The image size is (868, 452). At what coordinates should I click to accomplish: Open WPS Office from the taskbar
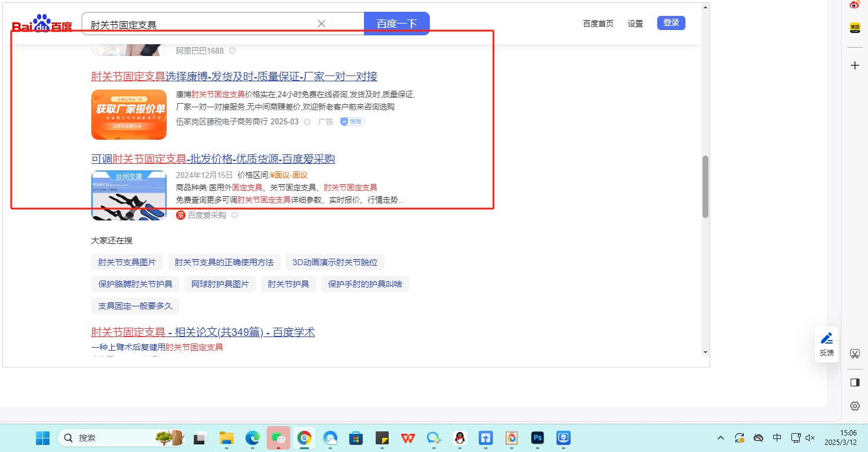tap(408, 438)
